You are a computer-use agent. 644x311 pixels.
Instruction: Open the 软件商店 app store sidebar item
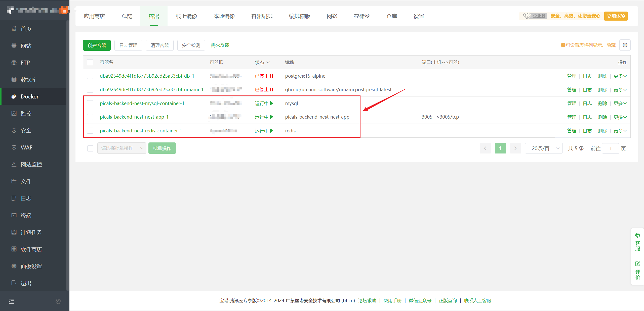[x=30, y=249]
